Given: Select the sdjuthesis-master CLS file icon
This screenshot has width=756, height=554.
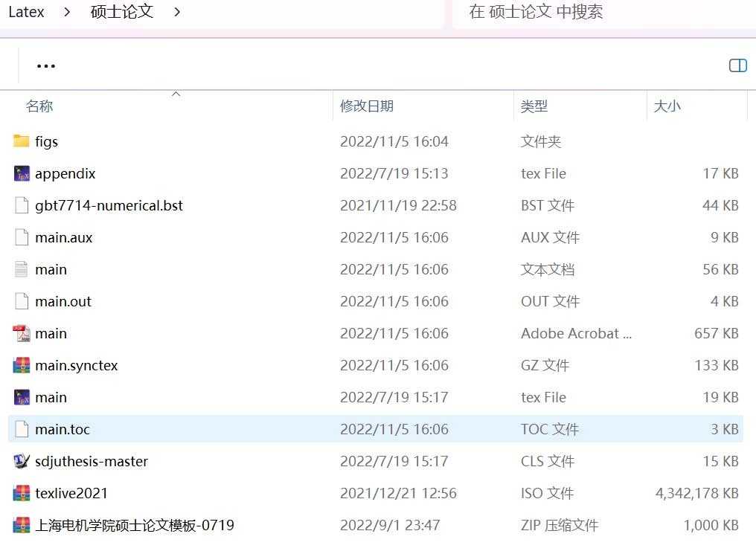Looking at the screenshot, I should (x=22, y=461).
